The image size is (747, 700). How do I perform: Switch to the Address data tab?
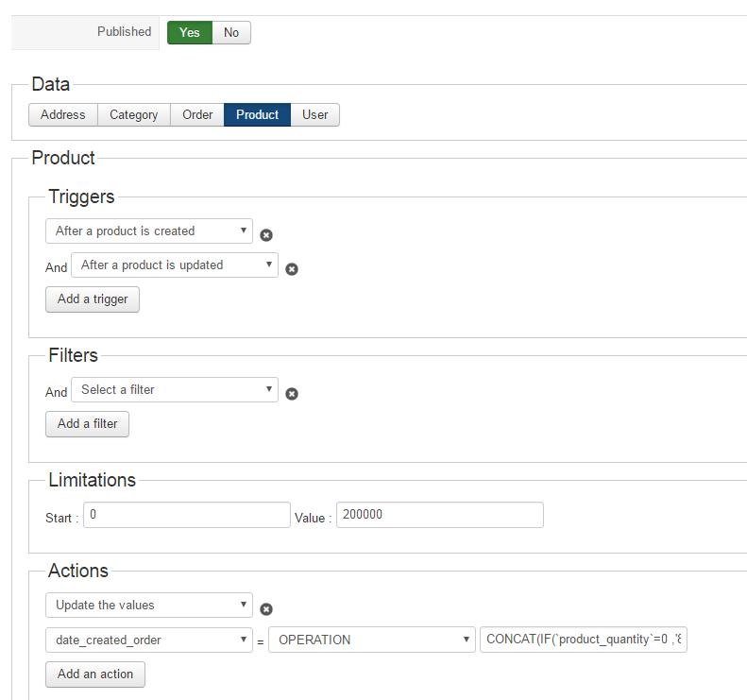coord(63,115)
